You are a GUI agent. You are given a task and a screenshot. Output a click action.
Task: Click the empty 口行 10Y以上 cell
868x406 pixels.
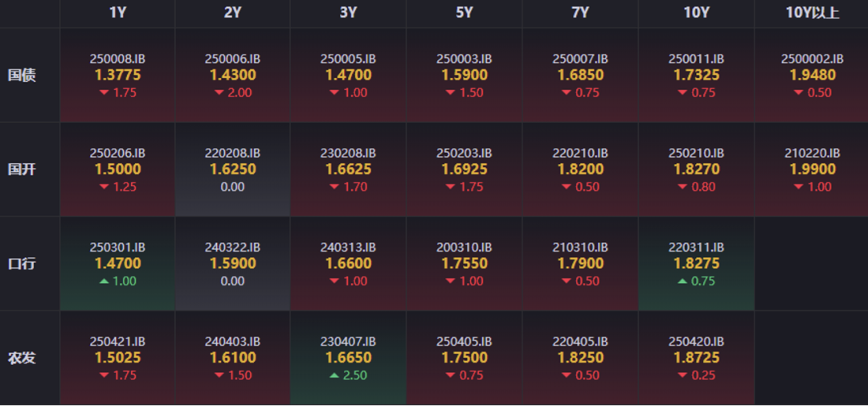click(x=811, y=264)
